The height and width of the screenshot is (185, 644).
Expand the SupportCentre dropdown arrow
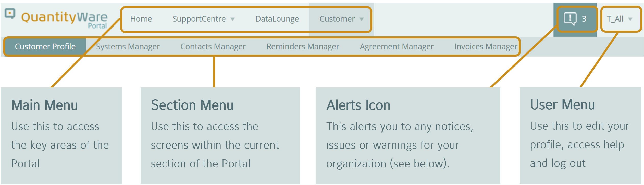(232, 19)
